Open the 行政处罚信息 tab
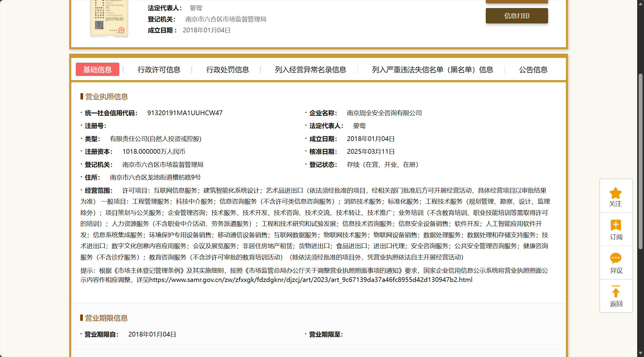Screen dimensions: 644x357 (x=227, y=70)
